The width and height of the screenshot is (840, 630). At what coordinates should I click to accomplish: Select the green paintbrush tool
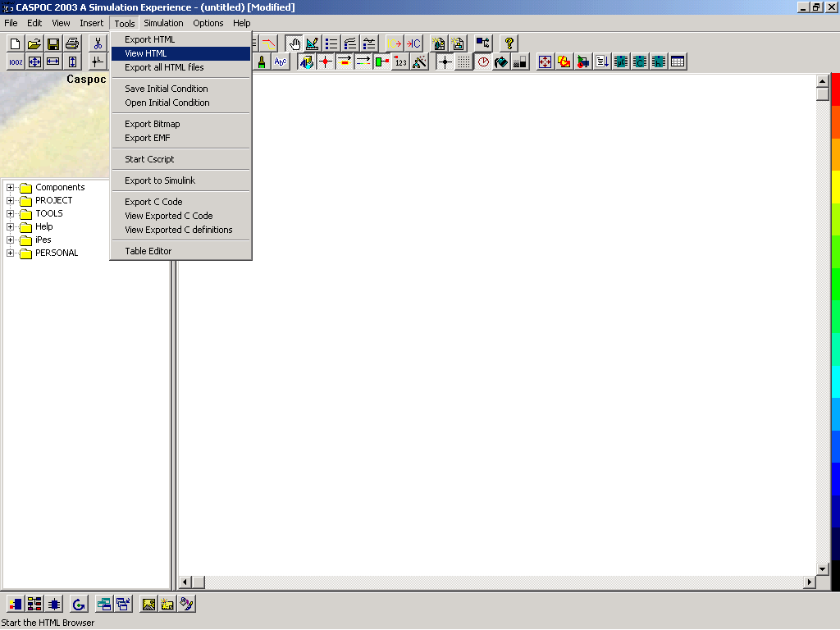click(x=262, y=62)
